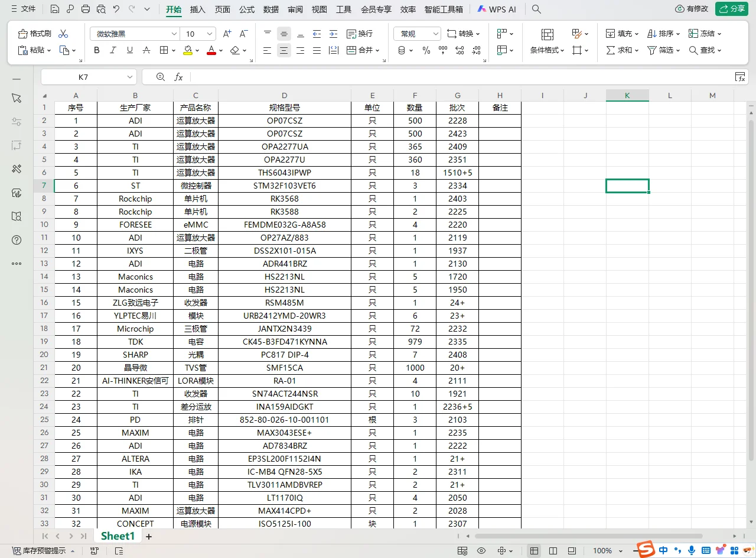Switch to normal view in status bar
The image size is (756, 558).
click(534, 551)
